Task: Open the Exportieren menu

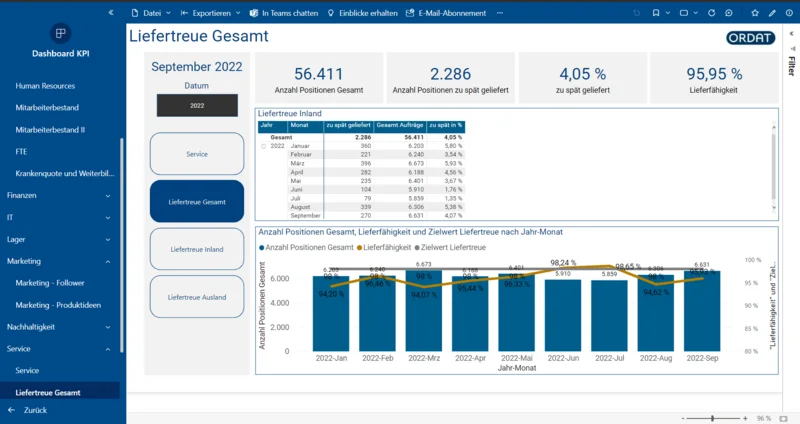Action: 210,13
